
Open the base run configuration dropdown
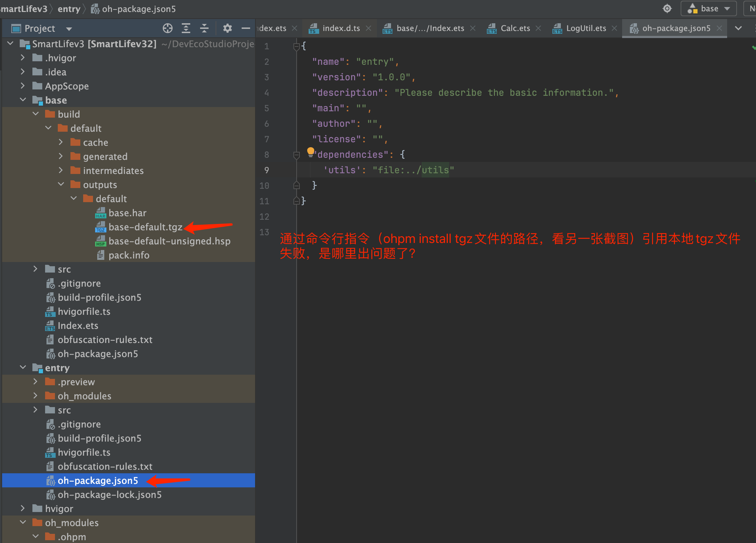coord(708,8)
